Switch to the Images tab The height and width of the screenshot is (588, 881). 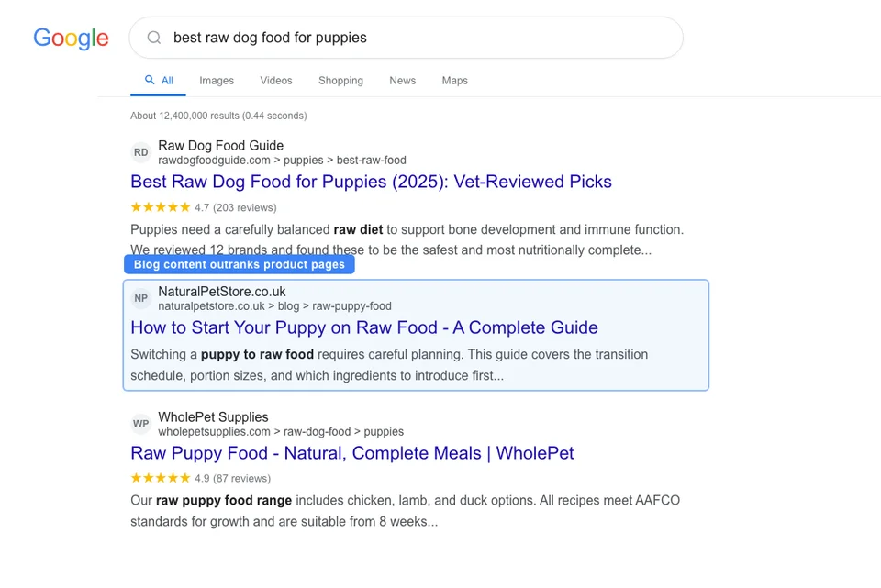(217, 81)
